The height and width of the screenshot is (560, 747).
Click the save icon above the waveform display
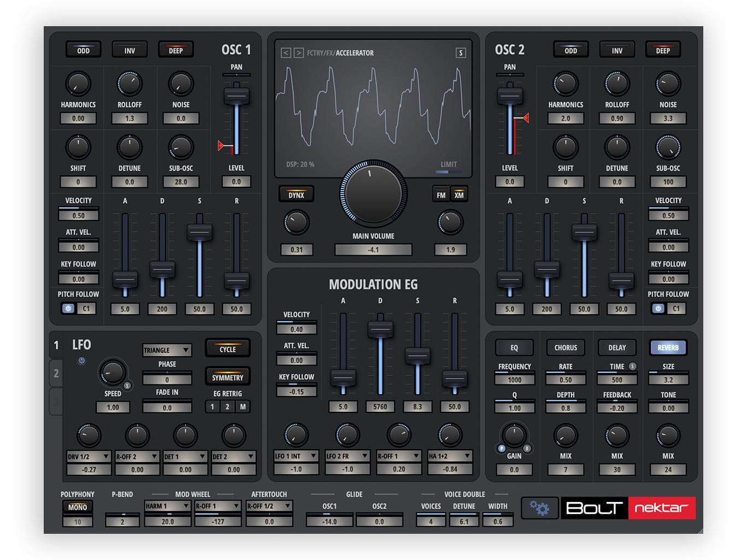pyautogui.click(x=461, y=53)
